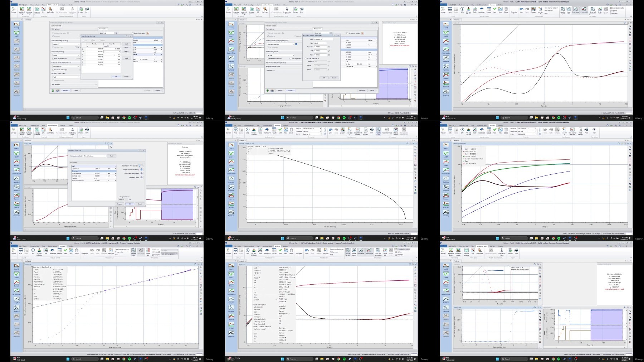Click the Extract sidebar icon in the Pressure gauge properties window
644x362 pixels.
tap(231, 42)
